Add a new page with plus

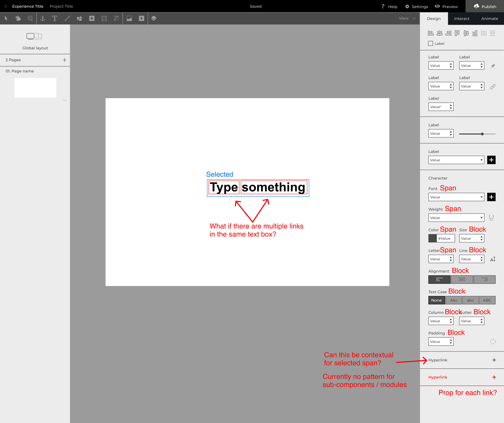pos(64,60)
